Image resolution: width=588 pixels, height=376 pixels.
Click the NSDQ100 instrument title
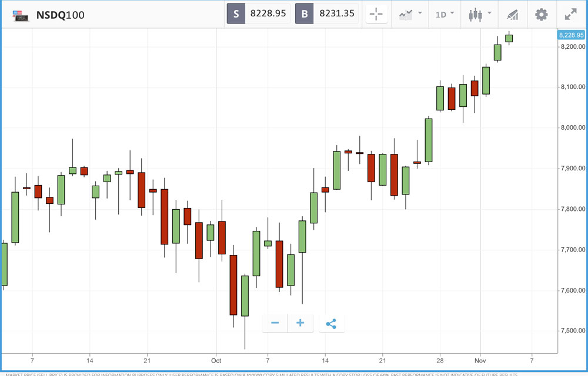(60, 15)
